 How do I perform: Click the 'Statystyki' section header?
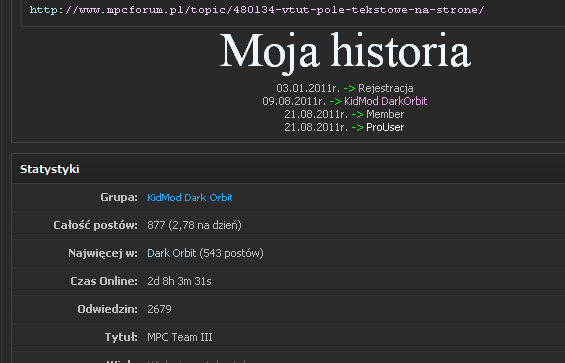50,169
